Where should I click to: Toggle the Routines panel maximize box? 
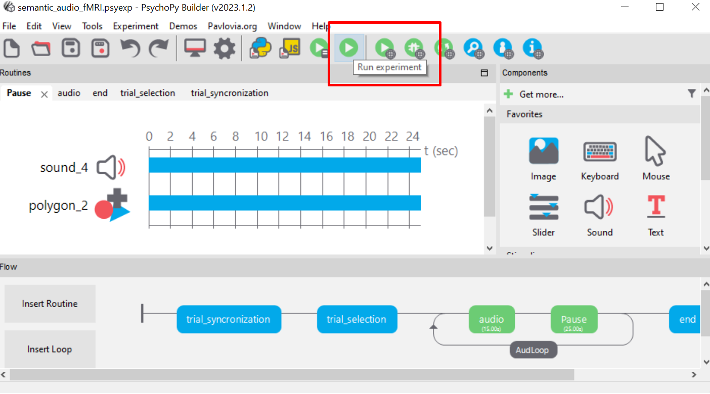click(484, 73)
